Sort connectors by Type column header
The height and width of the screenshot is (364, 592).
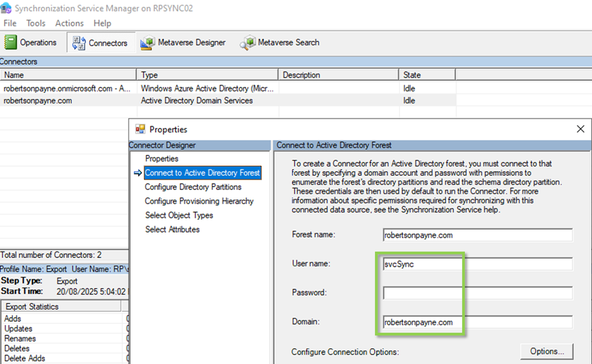coord(207,75)
